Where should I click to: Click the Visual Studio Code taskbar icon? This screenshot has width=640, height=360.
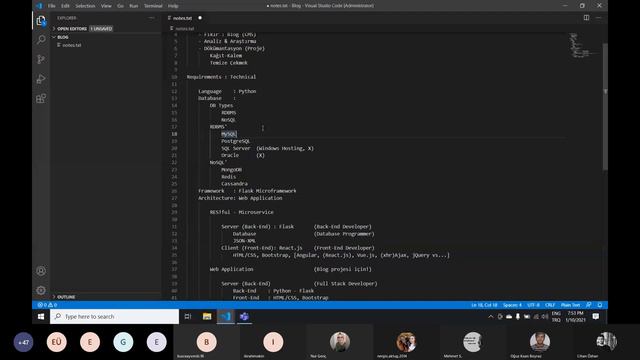(x=226, y=316)
